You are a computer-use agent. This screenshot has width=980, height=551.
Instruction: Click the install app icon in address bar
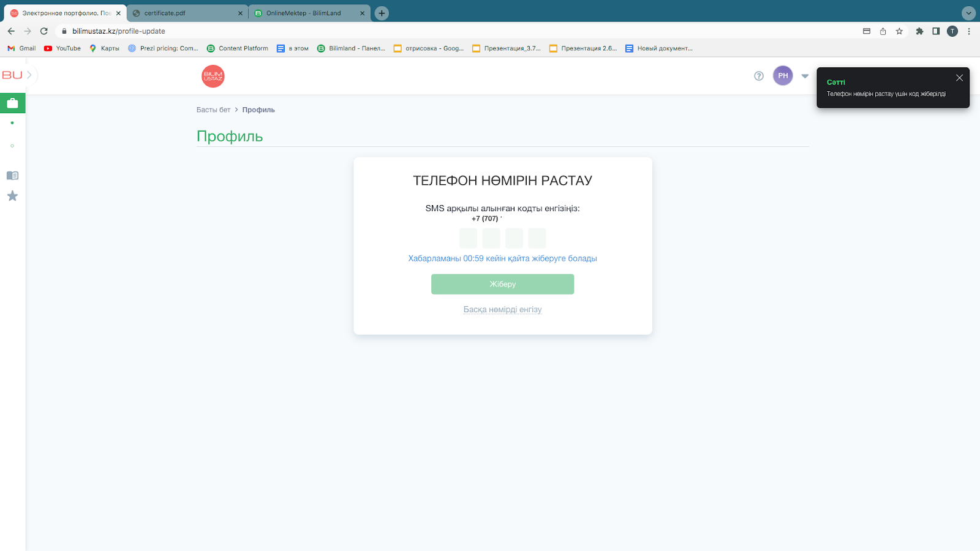click(x=866, y=31)
